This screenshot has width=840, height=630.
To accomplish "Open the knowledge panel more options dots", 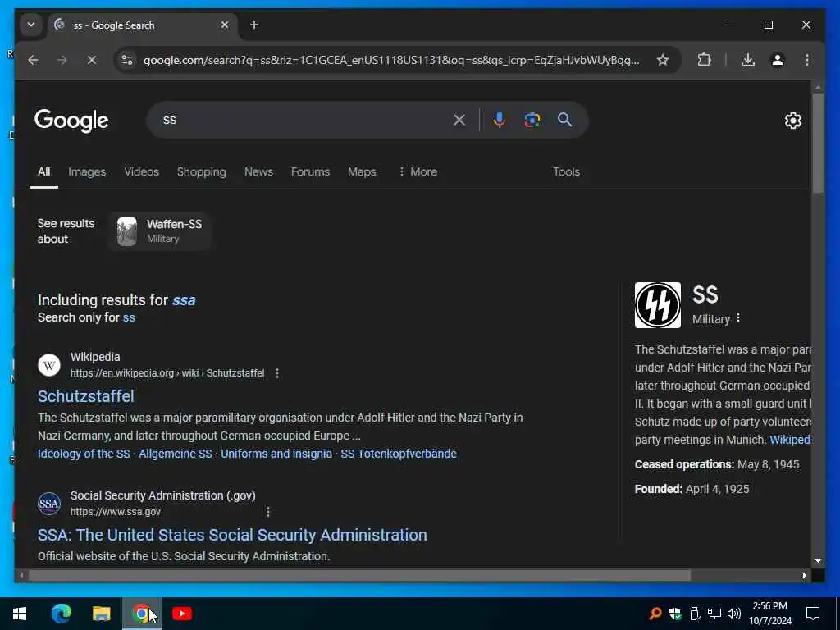I will coord(738,318).
